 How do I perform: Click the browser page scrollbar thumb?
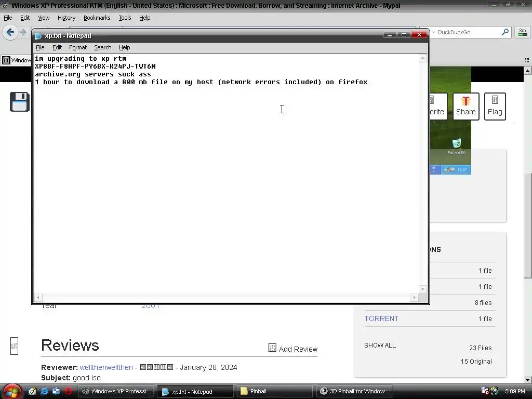528,225
